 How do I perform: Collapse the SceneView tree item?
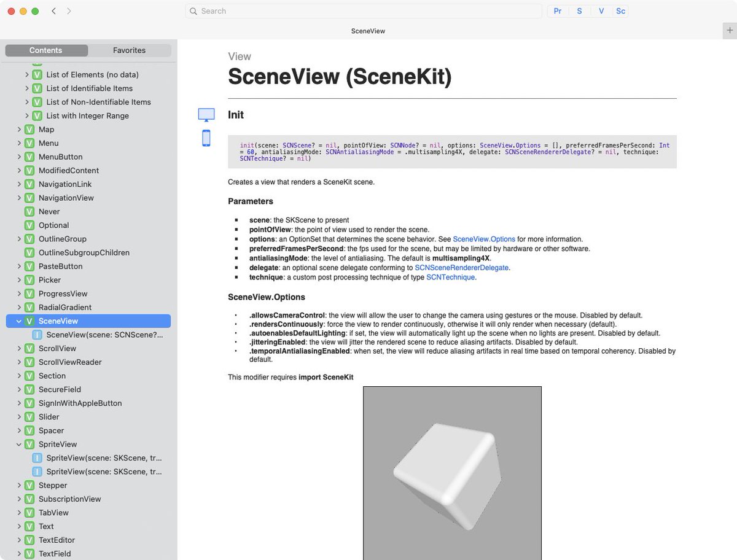[19, 321]
